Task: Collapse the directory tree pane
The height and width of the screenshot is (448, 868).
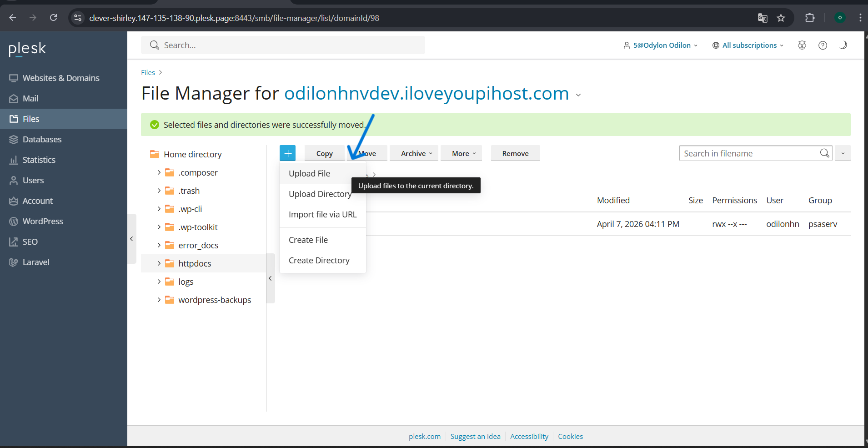Action: (x=270, y=278)
